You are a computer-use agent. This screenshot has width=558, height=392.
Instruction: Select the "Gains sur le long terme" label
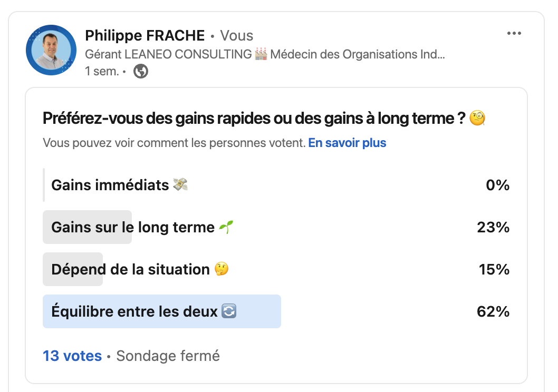(133, 227)
